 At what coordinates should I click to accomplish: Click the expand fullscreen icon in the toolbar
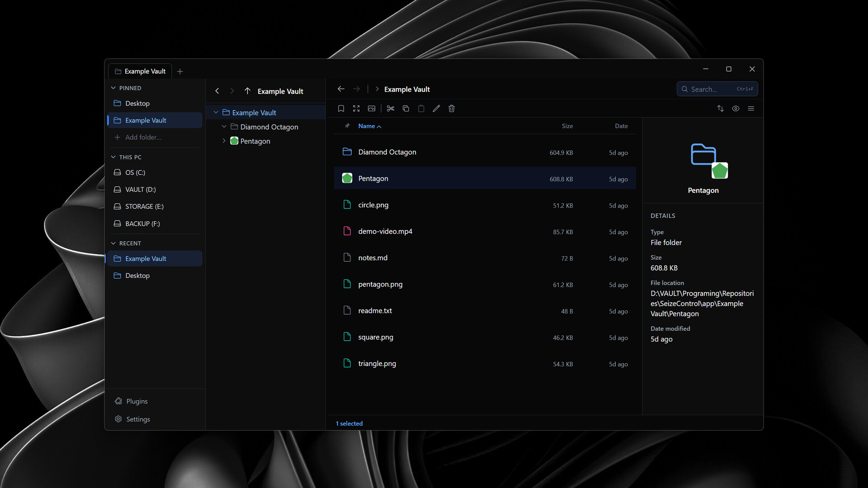356,108
